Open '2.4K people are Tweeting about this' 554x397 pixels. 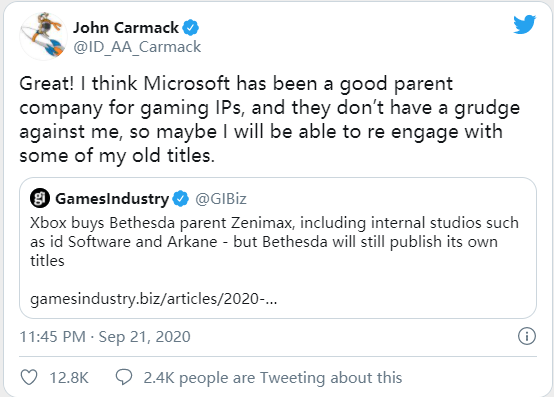click(x=273, y=378)
